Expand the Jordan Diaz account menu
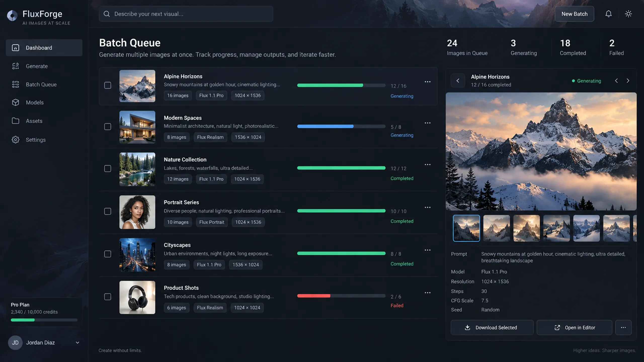 77,343
